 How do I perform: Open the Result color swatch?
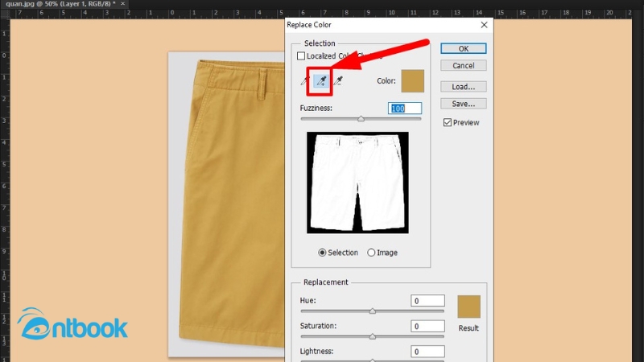469,306
